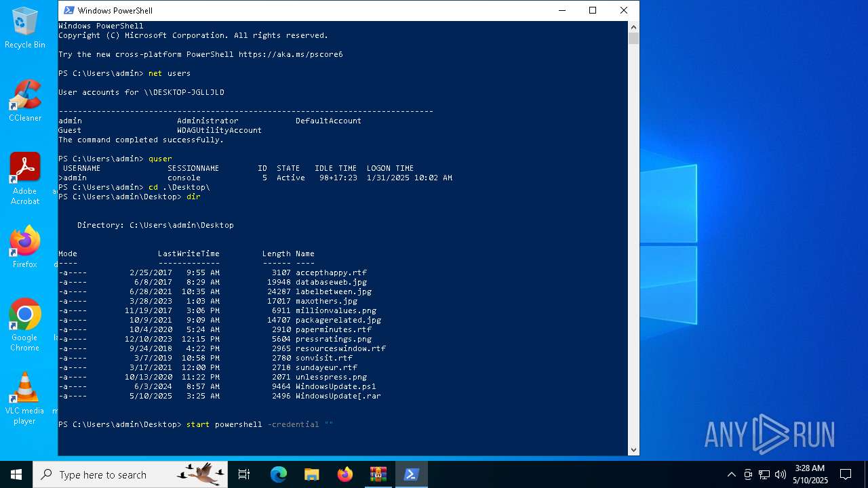Maximize the Windows PowerShell window

click(593, 10)
